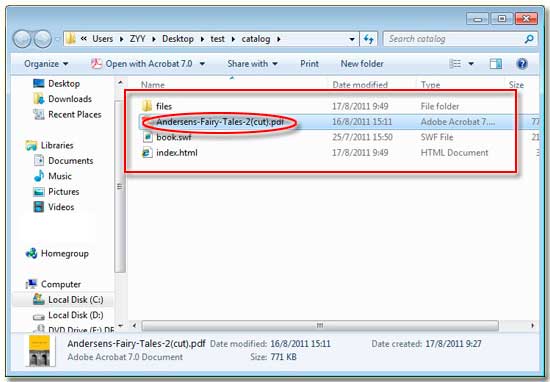The image size is (550, 382).
Task: Click the Recent Places icon
Action: click(39, 114)
